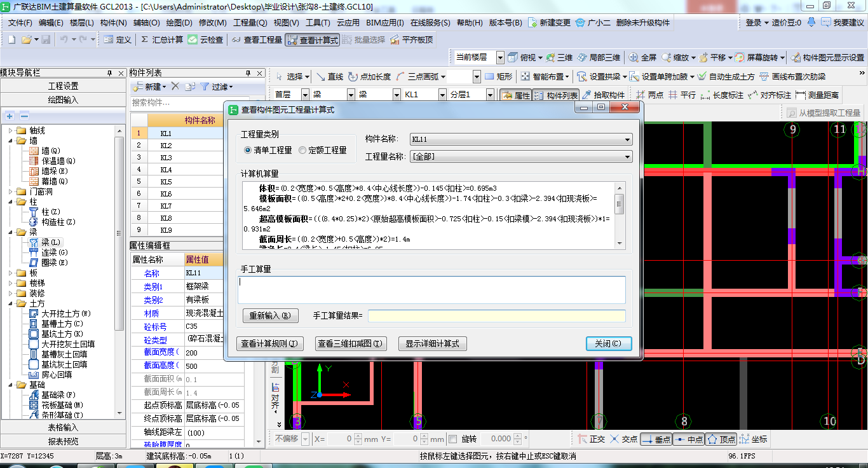
Task: Click the 拾取构件 pick component icon
Action: point(587,95)
